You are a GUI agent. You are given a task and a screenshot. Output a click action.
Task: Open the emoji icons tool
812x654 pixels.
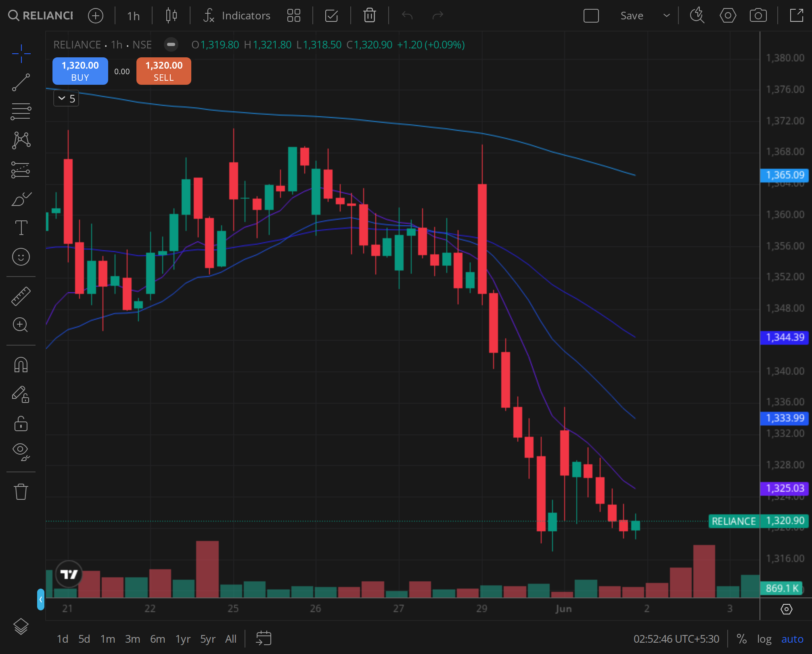pyautogui.click(x=21, y=257)
